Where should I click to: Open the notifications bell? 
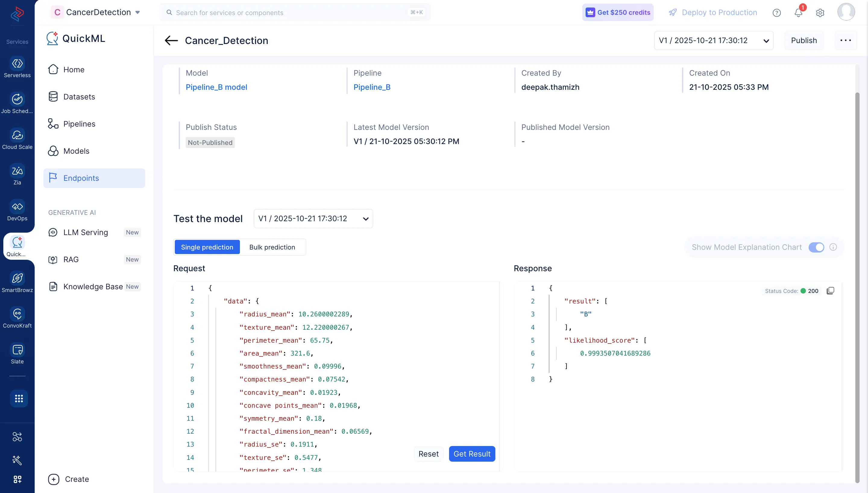click(x=798, y=13)
